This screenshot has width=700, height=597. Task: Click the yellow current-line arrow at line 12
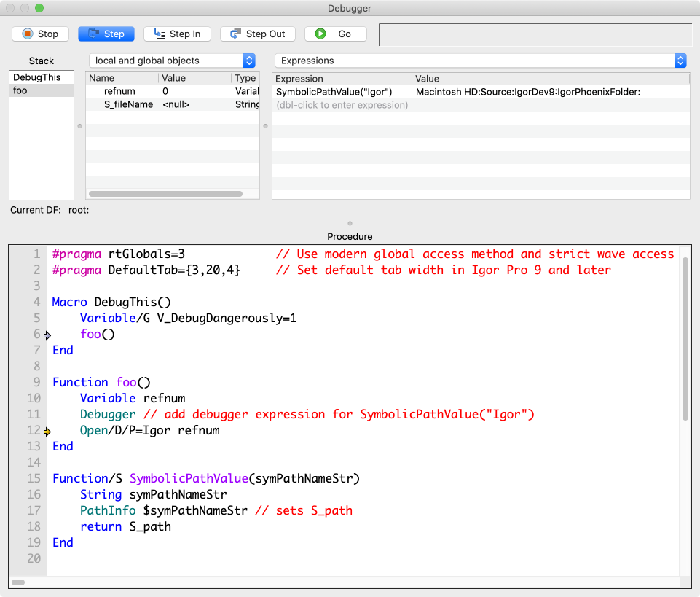click(x=47, y=432)
